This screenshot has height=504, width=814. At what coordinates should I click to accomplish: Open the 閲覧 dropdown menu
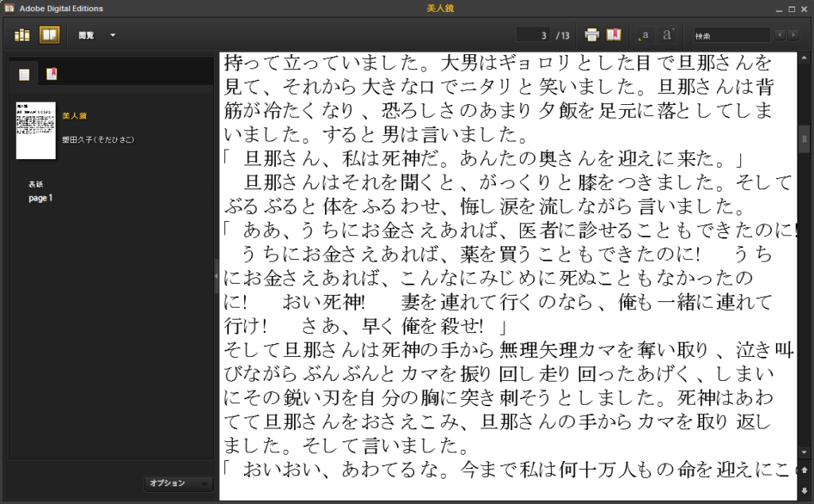pyautogui.click(x=96, y=35)
